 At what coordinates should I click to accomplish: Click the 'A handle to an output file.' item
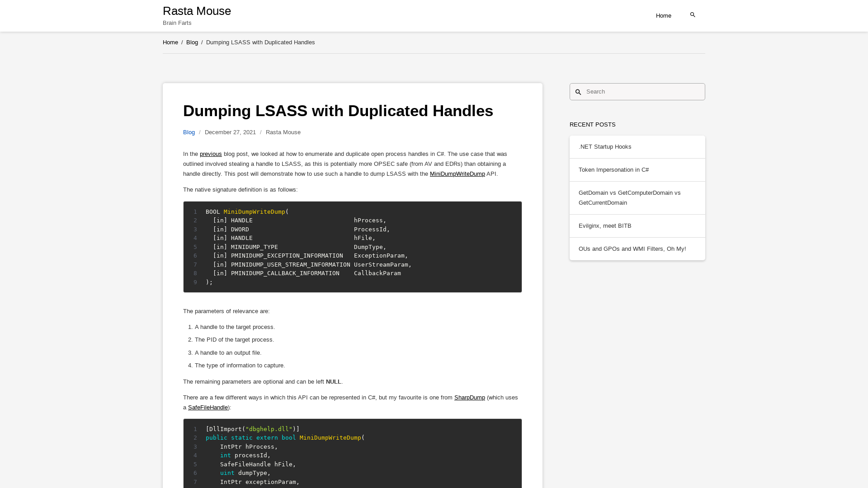click(x=228, y=353)
